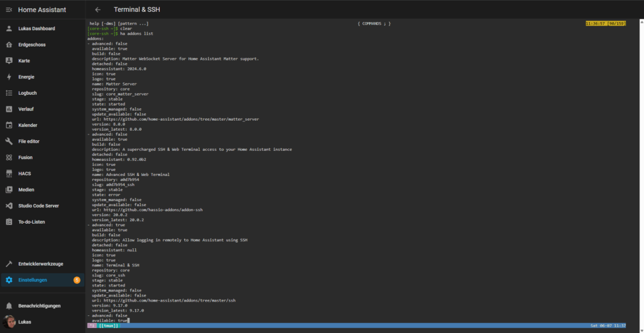
Task: Click the 'state: error' line
Action: click(x=106, y=195)
